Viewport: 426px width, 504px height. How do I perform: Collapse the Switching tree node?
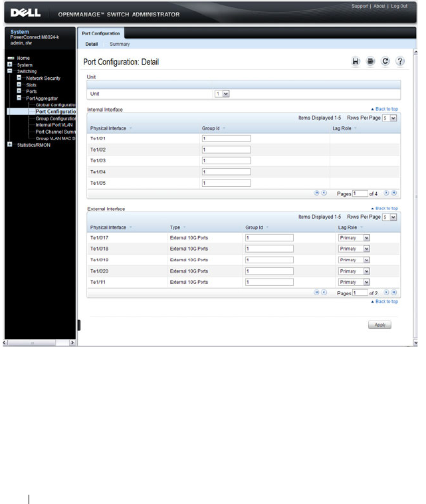pos(10,70)
